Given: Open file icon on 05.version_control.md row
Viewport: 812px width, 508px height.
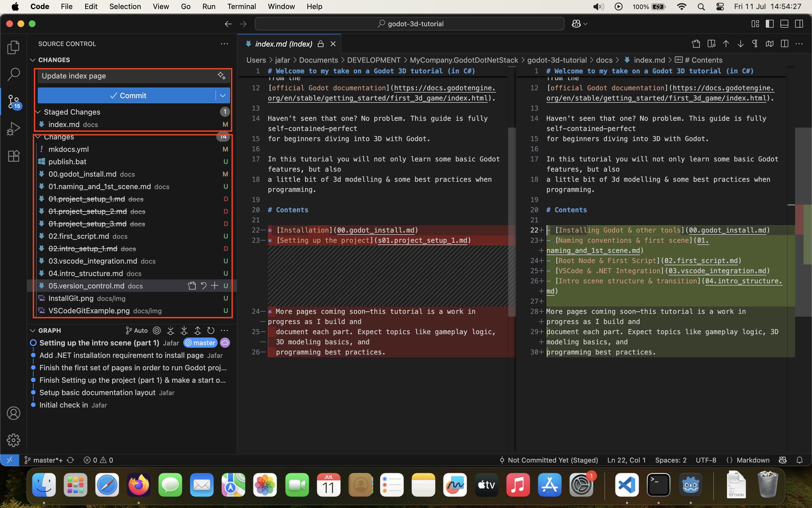Looking at the screenshot, I should pyautogui.click(x=192, y=286).
